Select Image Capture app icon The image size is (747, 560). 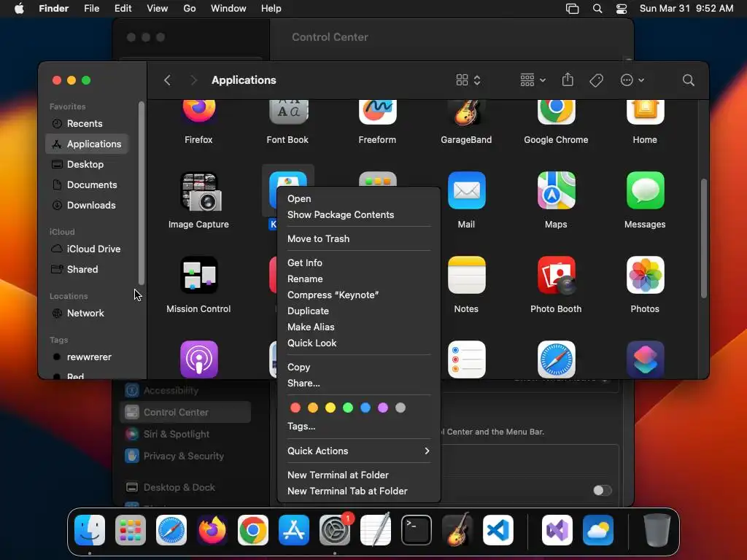point(199,191)
